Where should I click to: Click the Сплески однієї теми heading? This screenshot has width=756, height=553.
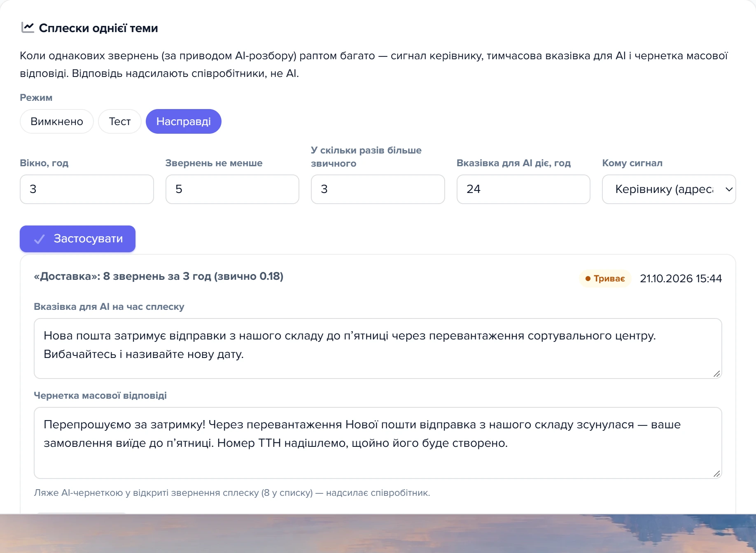(98, 28)
